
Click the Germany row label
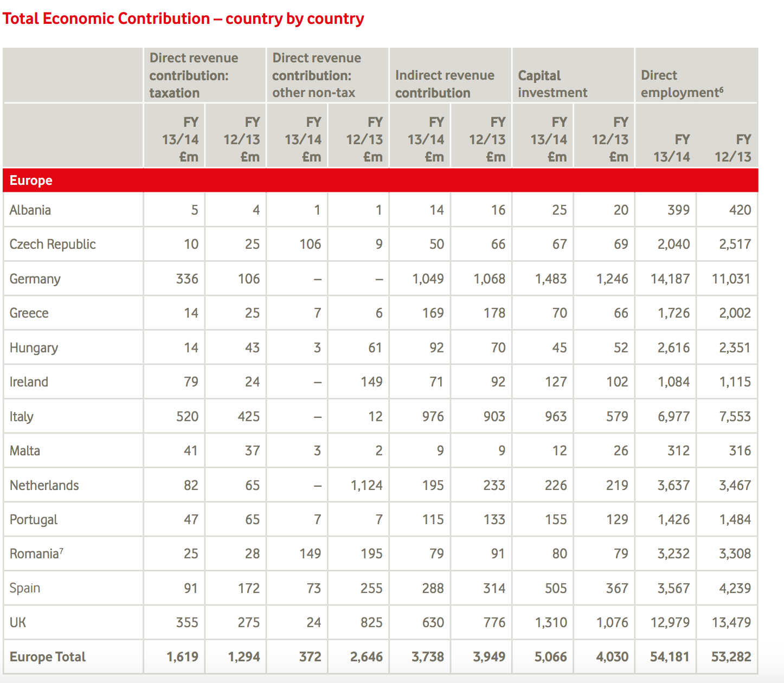pyautogui.click(x=35, y=279)
